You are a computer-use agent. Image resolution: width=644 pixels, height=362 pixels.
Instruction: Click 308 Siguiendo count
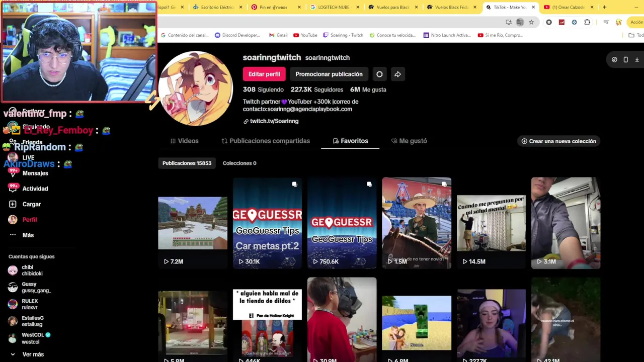coord(263,89)
